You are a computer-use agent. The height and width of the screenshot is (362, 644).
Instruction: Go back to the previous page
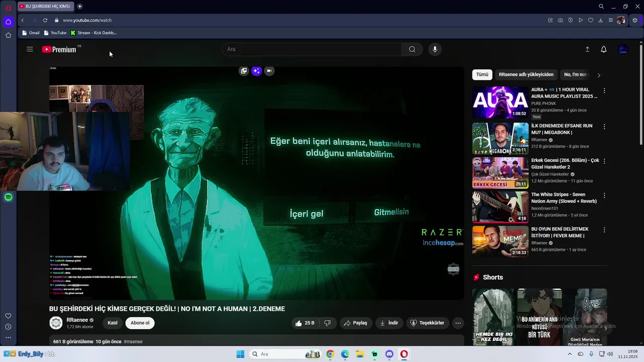(x=23, y=20)
